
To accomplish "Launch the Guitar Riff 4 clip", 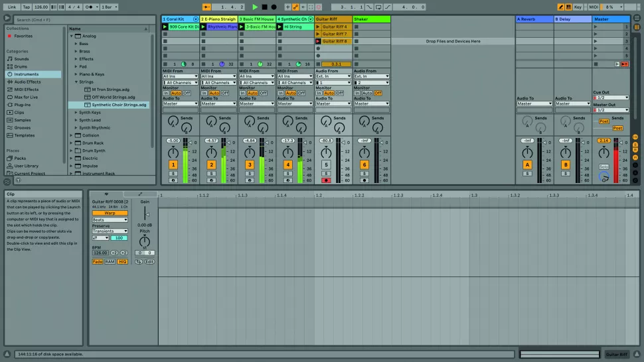I will pyautogui.click(x=319, y=27).
